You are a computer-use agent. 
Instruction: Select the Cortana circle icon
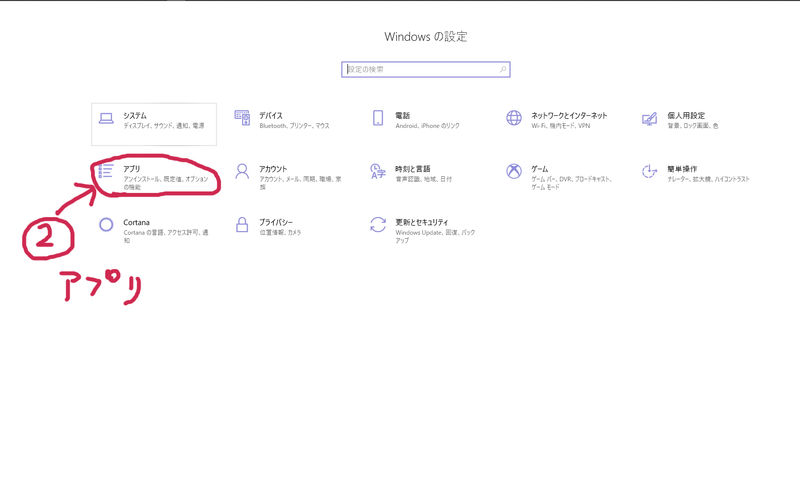point(106,225)
